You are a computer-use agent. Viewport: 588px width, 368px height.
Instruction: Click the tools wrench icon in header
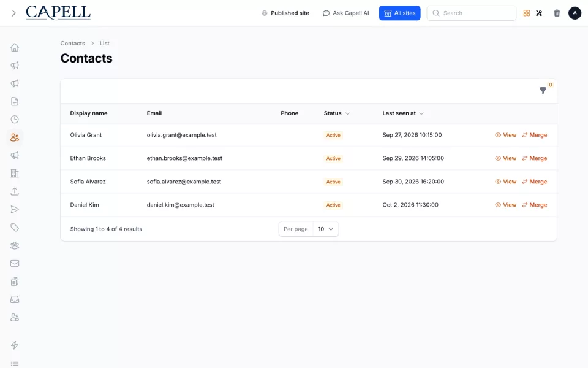[x=539, y=13]
